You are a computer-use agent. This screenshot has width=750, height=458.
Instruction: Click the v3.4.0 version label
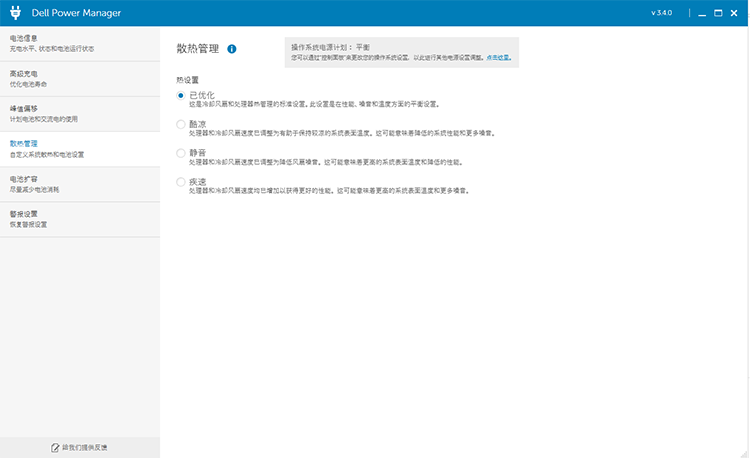(x=662, y=13)
